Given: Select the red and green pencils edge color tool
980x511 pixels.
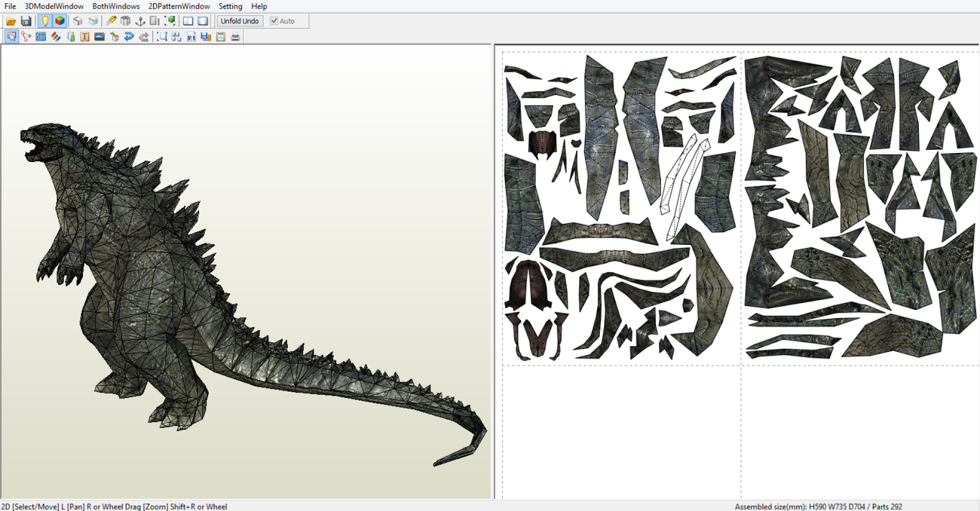Looking at the screenshot, I should click(x=55, y=37).
